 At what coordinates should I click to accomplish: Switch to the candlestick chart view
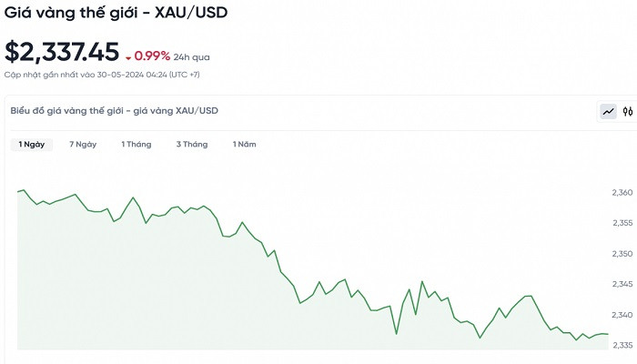pos(627,112)
